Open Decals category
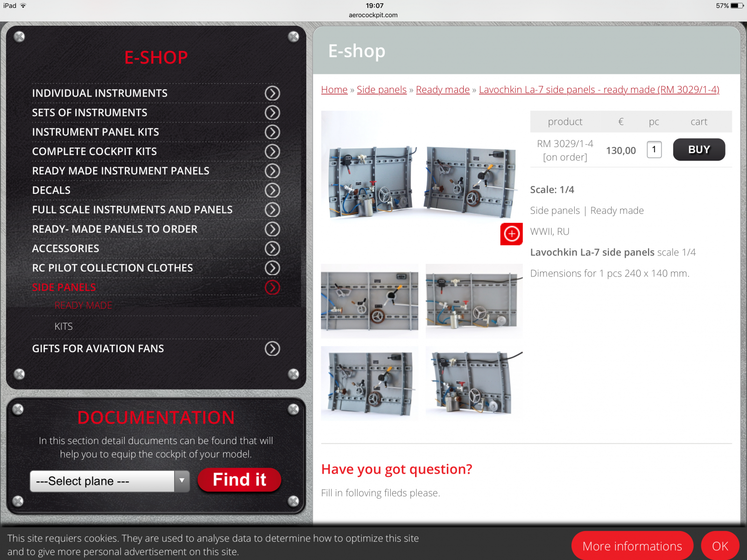 (51, 190)
